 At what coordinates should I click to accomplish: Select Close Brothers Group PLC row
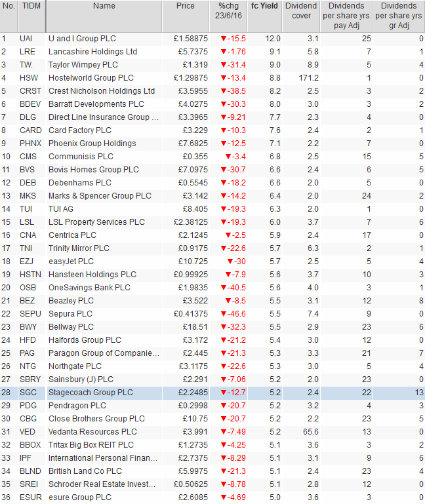(x=212, y=419)
